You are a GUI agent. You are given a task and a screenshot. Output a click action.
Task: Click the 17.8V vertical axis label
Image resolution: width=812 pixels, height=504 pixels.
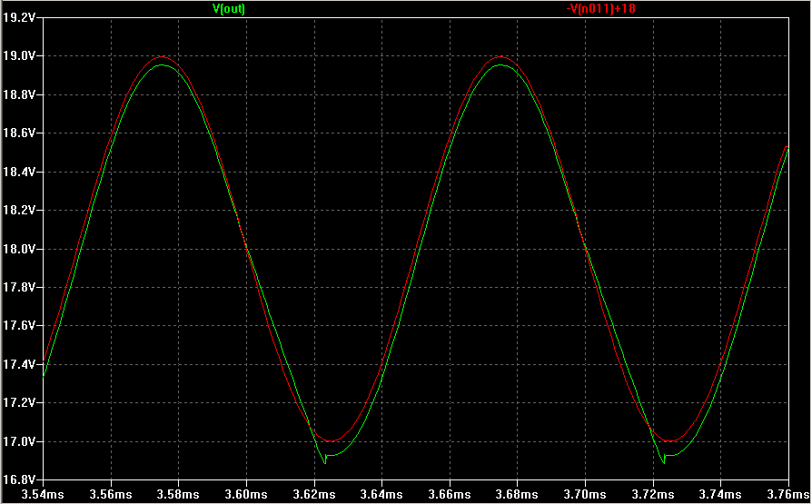tap(19, 288)
